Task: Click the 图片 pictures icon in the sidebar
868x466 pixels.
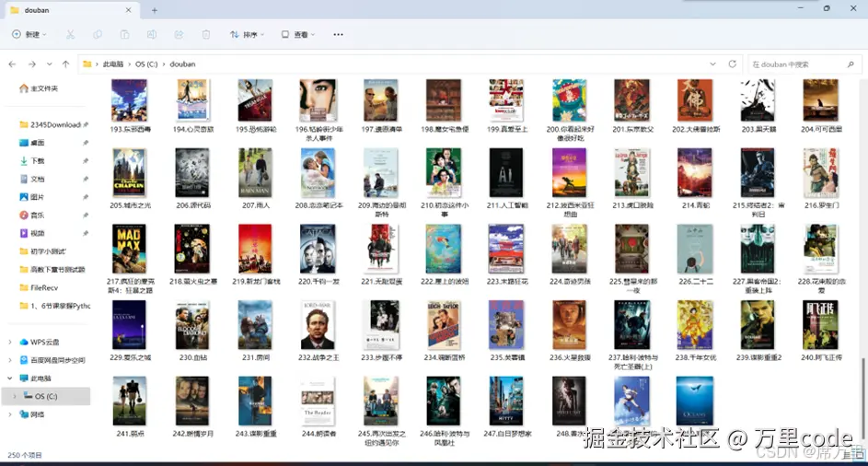Action: [24, 197]
